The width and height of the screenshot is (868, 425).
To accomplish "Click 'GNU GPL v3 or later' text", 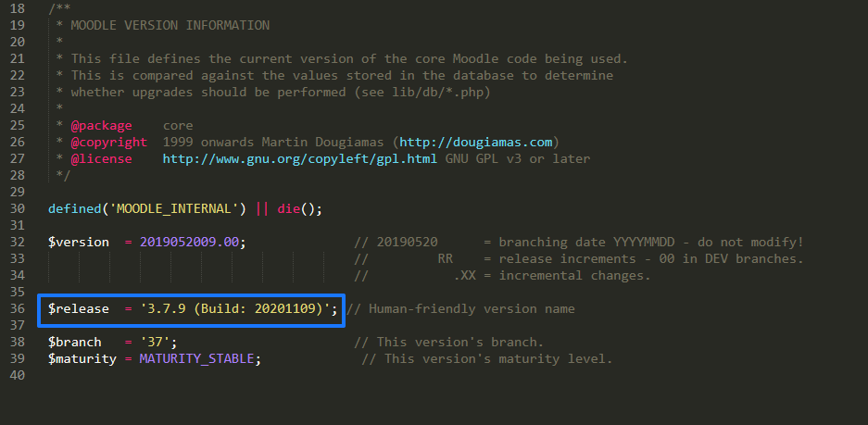I will coord(518,159).
